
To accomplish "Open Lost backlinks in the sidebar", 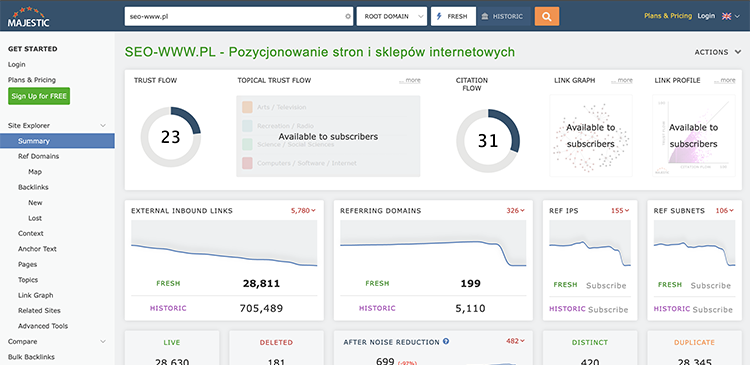I will click(35, 218).
